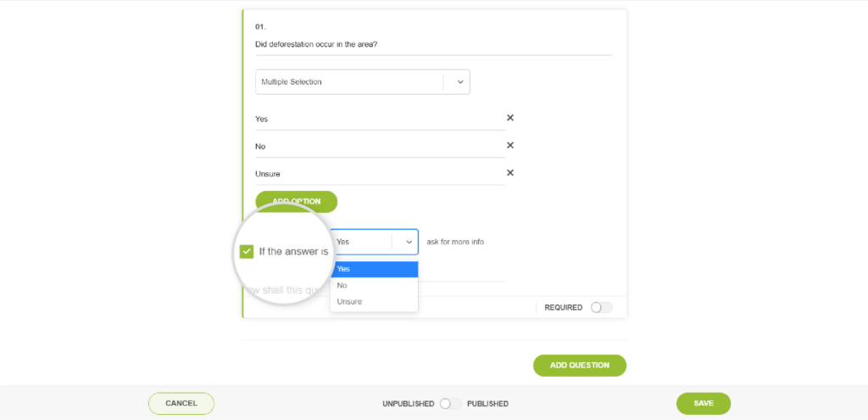
Task: Expand the Multiple Selection type dropdown arrow
Action: click(459, 82)
